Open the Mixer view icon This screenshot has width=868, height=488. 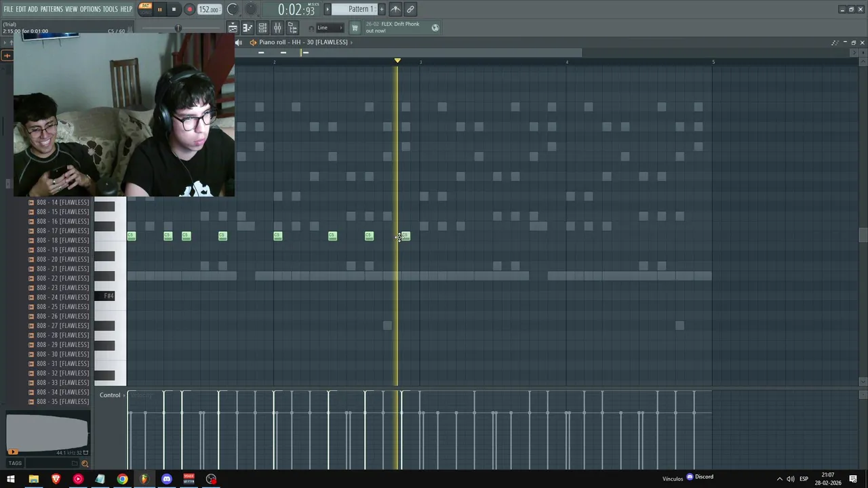tap(277, 28)
